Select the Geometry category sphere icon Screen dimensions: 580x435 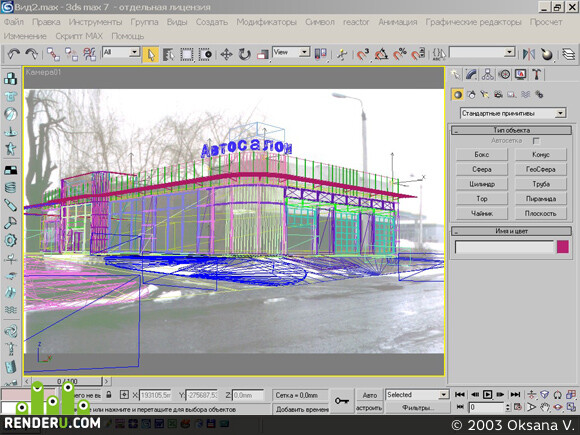point(458,94)
